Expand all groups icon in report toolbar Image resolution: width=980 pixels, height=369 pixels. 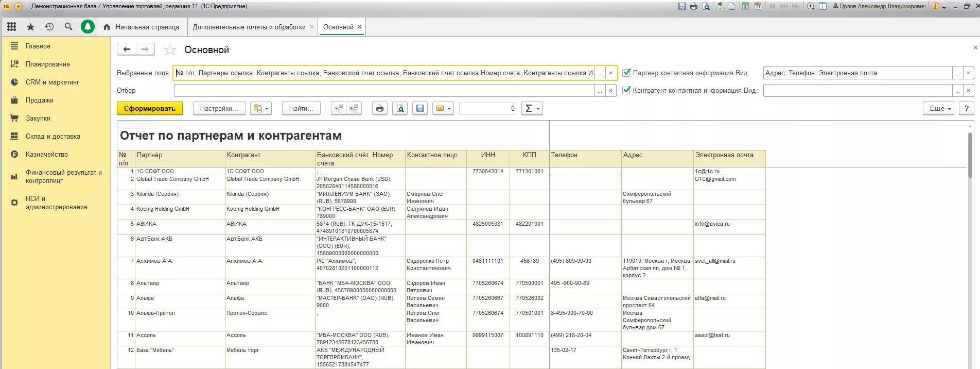[354, 108]
